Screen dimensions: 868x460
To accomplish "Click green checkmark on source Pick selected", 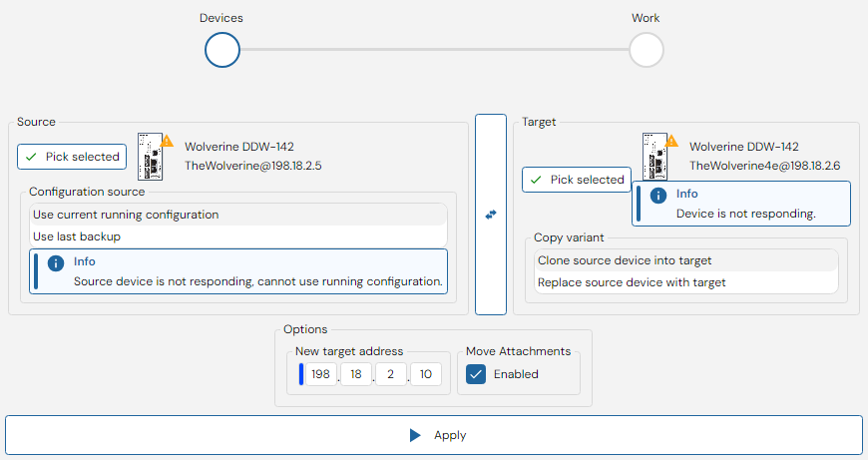I will [x=32, y=157].
